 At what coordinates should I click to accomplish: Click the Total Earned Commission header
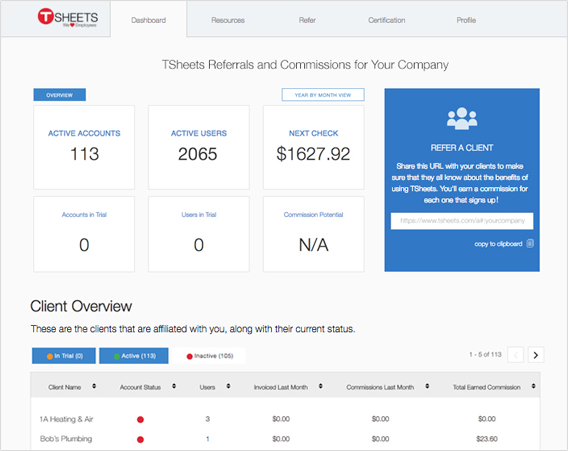[486, 387]
